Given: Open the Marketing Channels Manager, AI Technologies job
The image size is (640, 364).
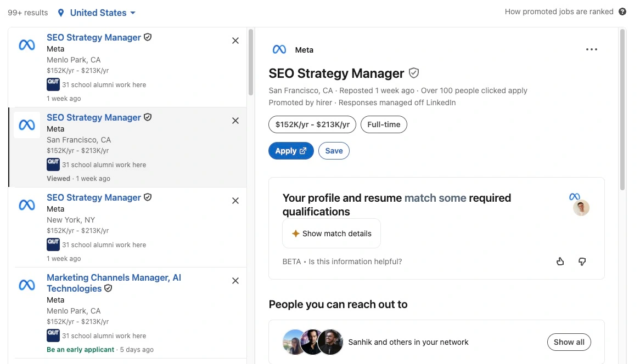Looking at the screenshot, I should click(114, 283).
